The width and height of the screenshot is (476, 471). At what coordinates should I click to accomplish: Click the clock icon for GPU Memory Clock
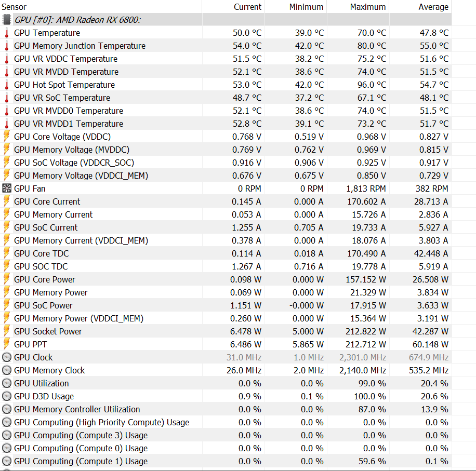(6, 370)
